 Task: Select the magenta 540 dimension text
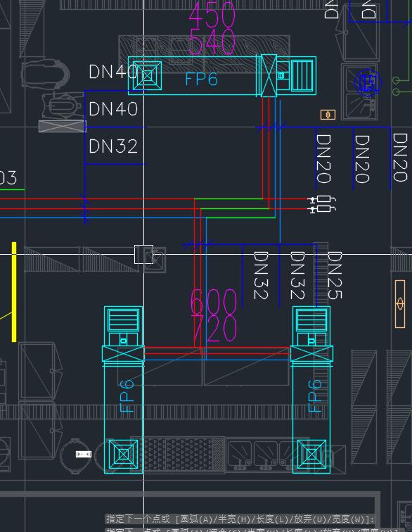(x=212, y=42)
